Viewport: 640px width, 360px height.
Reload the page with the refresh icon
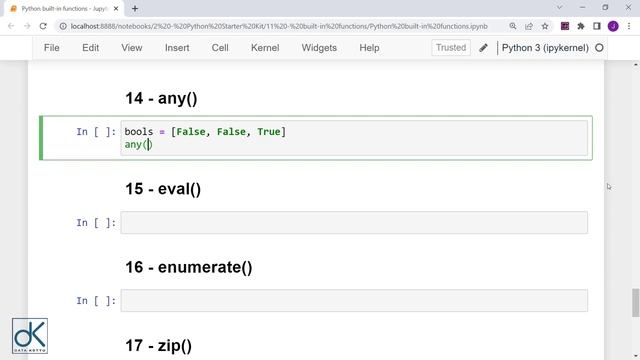pyautogui.click(x=43, y=26)
